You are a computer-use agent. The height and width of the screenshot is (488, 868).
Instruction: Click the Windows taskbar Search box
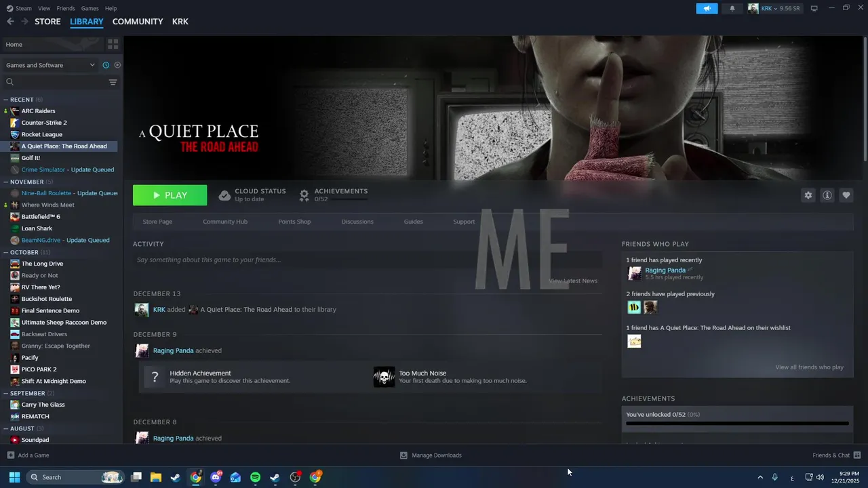pyautogui.click(x=75, y=477)
